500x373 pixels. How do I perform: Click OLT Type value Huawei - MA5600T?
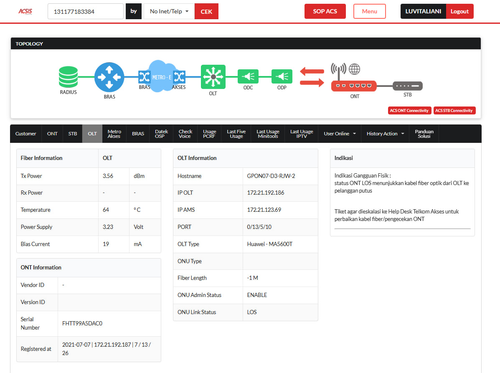pos(270,244)
